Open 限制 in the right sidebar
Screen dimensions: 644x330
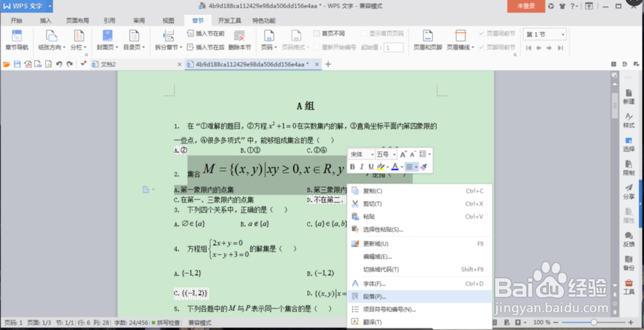629,168
